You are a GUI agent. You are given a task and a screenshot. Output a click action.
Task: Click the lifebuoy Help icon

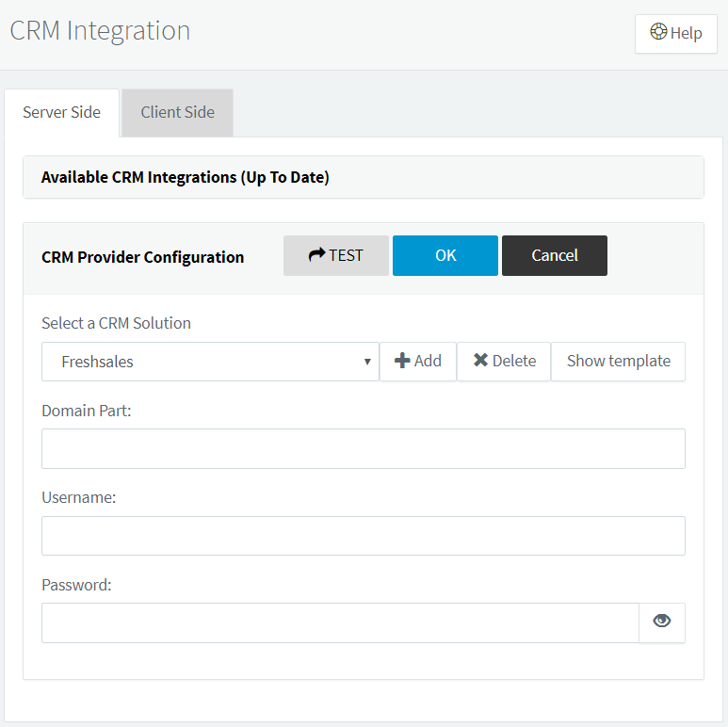pos(659,32)
